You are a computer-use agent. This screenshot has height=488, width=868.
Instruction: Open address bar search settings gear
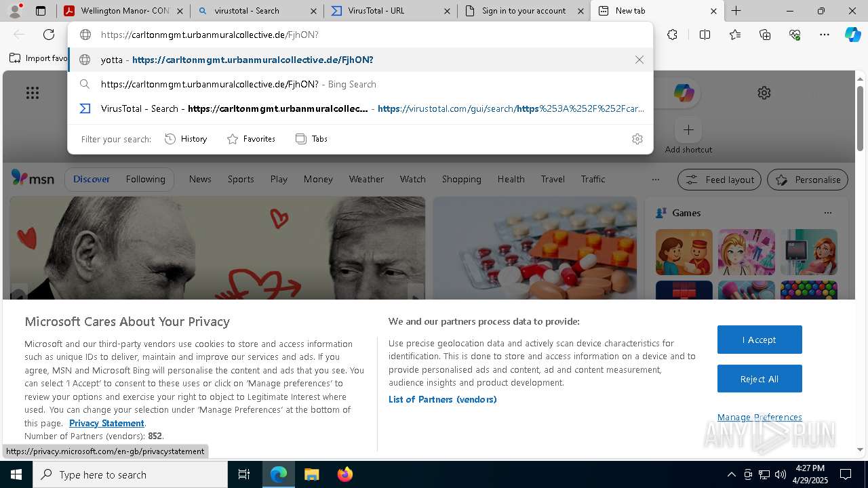click(637, 139)
